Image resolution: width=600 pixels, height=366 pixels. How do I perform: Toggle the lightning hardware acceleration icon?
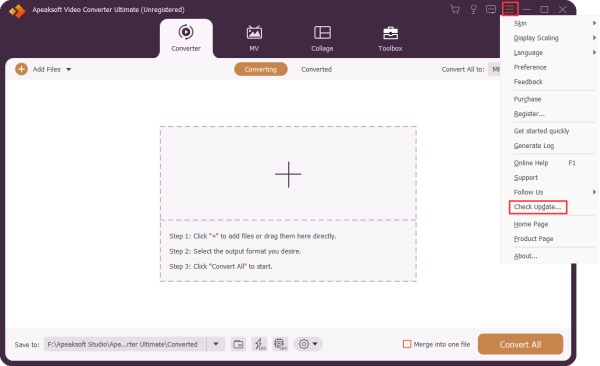point(260,344)
